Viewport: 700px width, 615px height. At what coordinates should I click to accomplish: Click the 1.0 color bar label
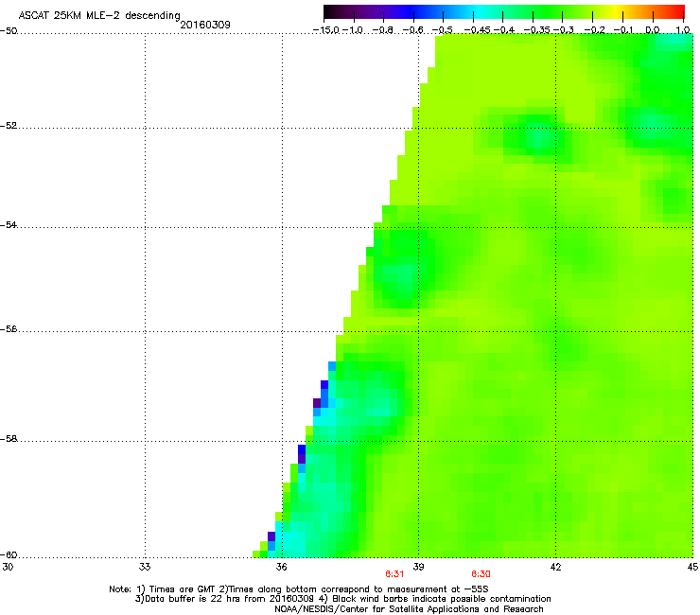click(x=683, y=30)
